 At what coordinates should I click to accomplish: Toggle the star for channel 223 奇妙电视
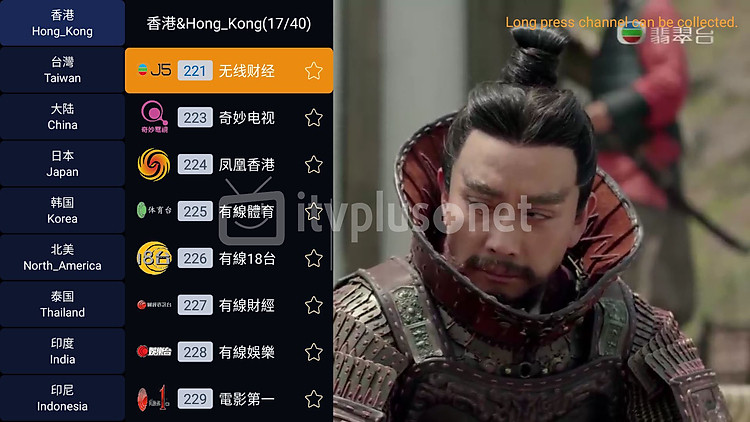[314, 118]
